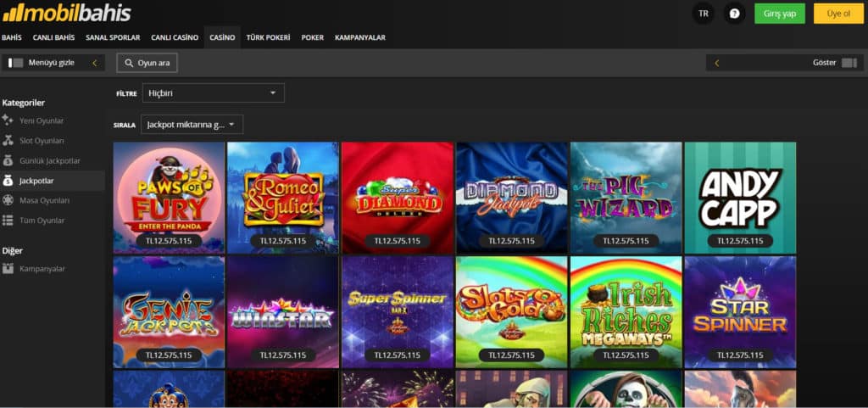Click the Jackpotlar money bag icon
Image resolution: width=868 pixels, height=408 pixels.
(8, 181)
